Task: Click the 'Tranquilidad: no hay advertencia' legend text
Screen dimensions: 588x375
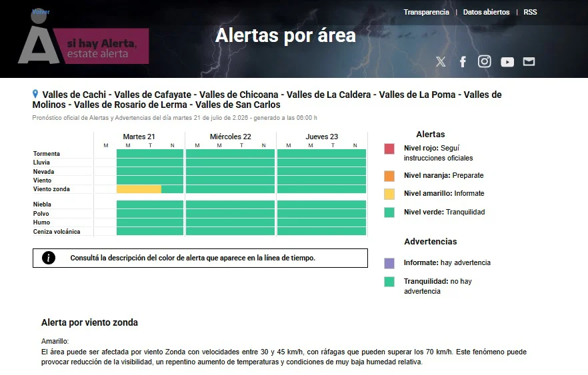Action: tap(437, 286)
